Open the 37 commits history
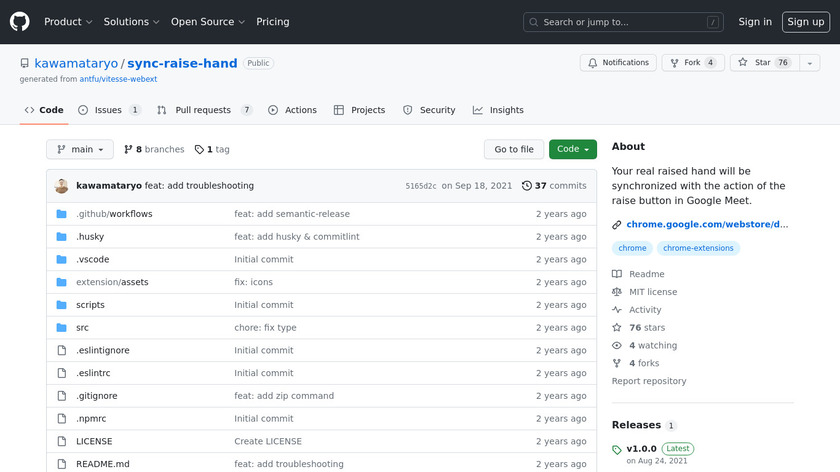Image resolution: width=840 pixels, height=472 pixels. [554, 185]
